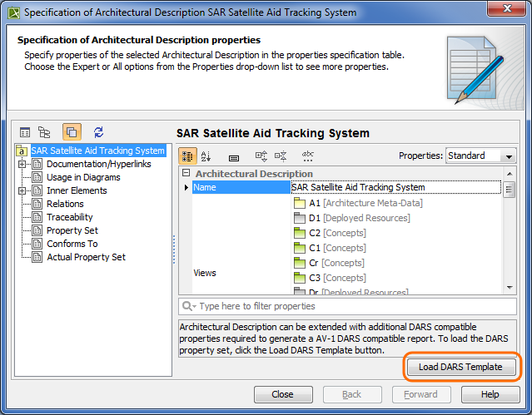Click the properties table scrollbar thumb
Screen dimensions: 532x415
509,190
